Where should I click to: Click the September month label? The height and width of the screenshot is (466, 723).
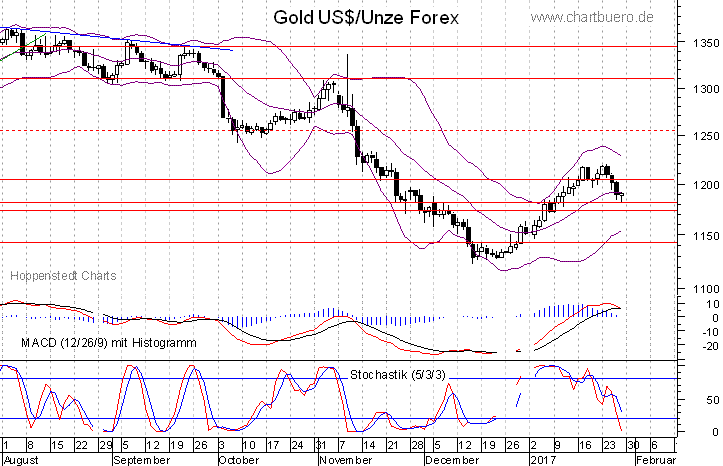coord(142,460)
